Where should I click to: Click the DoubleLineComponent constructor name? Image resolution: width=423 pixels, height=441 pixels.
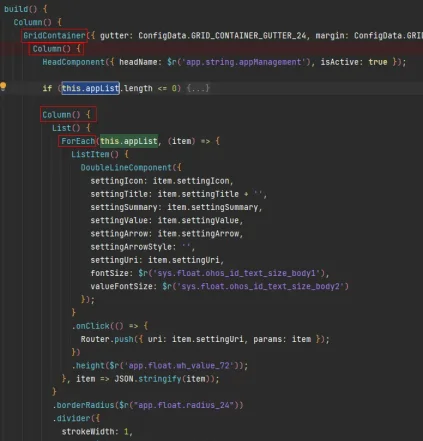click(126, 167)
